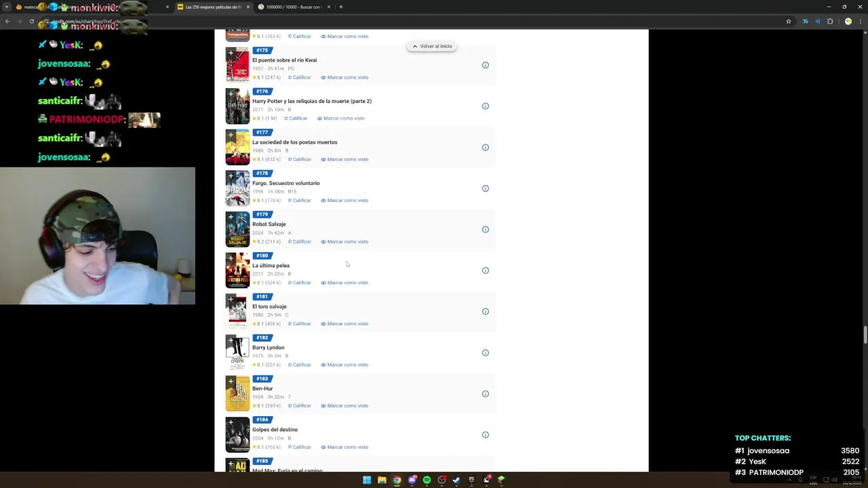Open Windows Start menu
Image resolution: width=868 pixels, height=488 pixels.
367,480
